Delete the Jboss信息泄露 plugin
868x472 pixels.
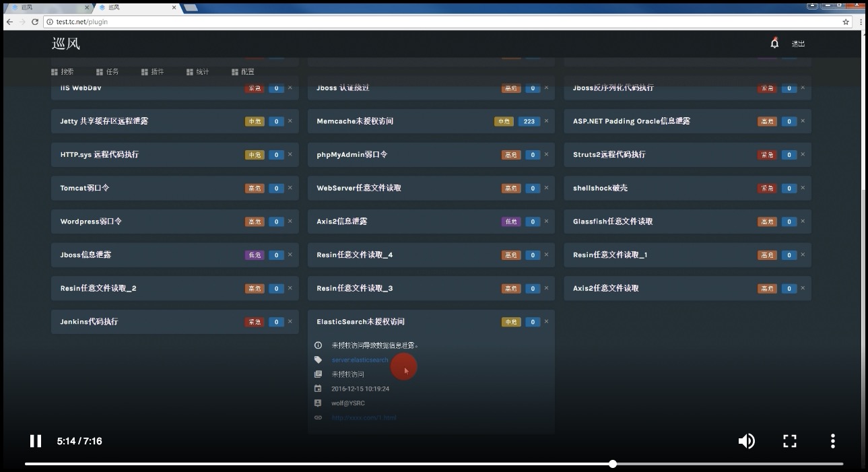(290, 255)
